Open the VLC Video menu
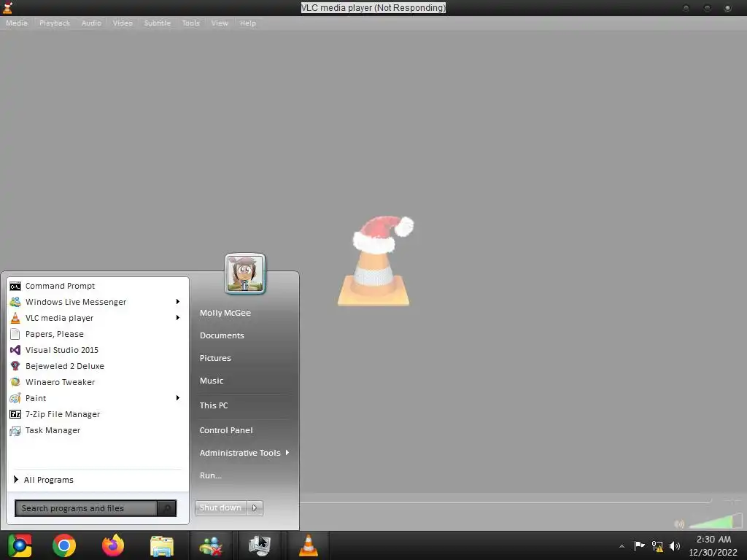Image resolution: width=747 pixels, height=560 pixels. click(x=123, y=23)
